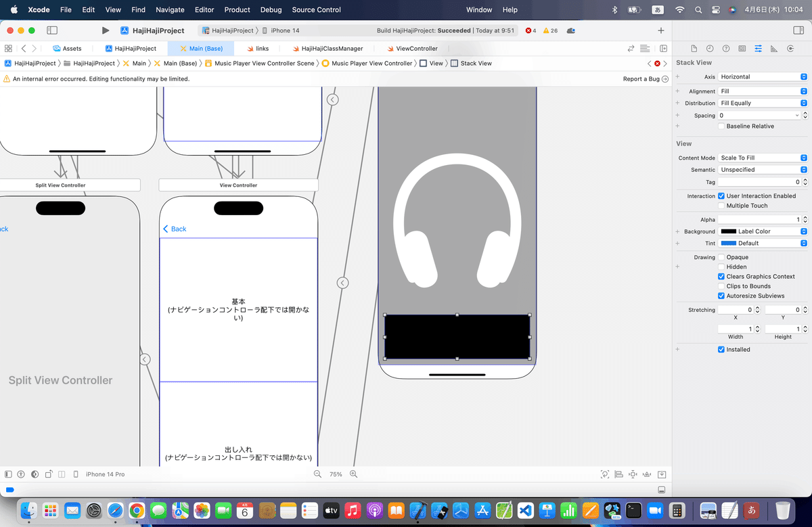
Task: Open the HajiHajiProject scheme selector
Action: point(227,30)
